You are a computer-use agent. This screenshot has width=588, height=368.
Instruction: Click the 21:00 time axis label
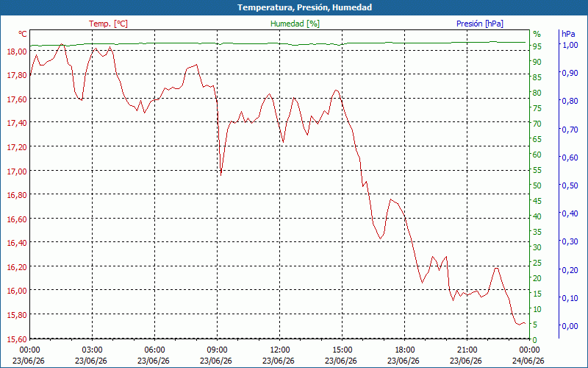point(467,350)
